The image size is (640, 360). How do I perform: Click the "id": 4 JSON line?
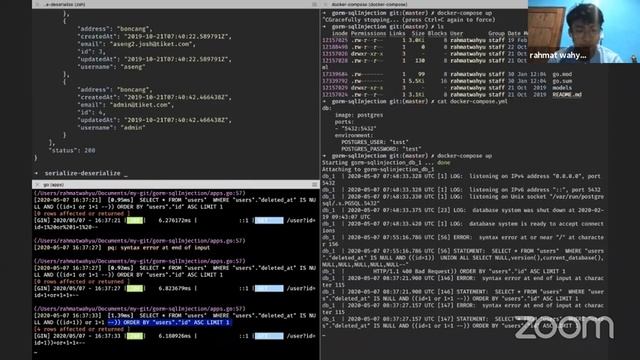[x=91, y=113]
